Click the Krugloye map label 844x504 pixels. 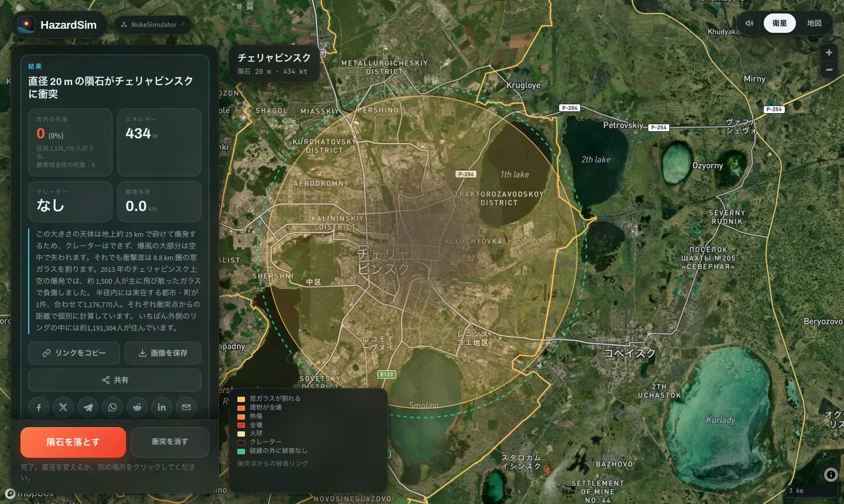click(x=523, y=85)
